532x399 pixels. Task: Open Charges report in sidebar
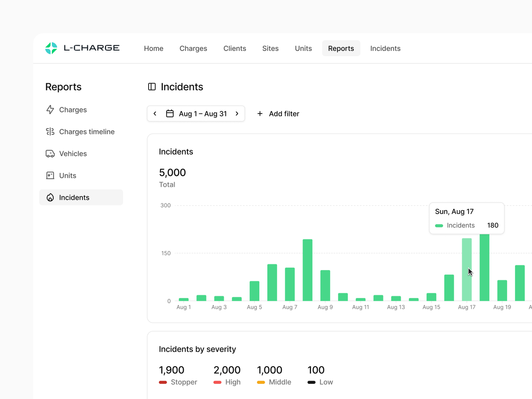tap(81, 110)
